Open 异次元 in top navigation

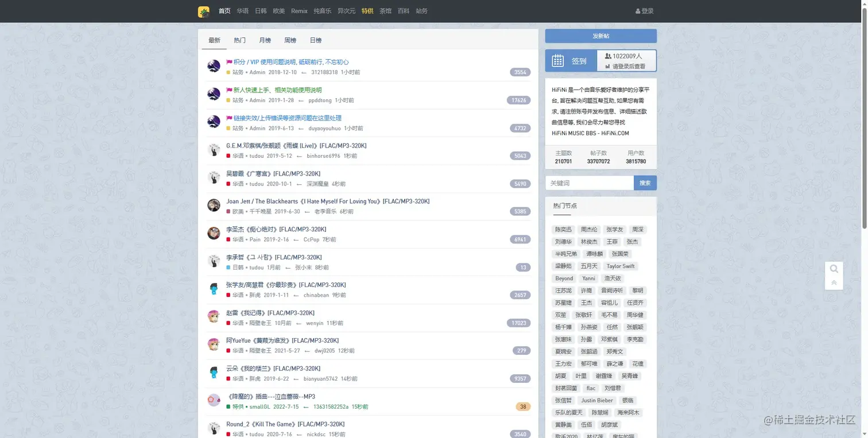tap(347, 11)
